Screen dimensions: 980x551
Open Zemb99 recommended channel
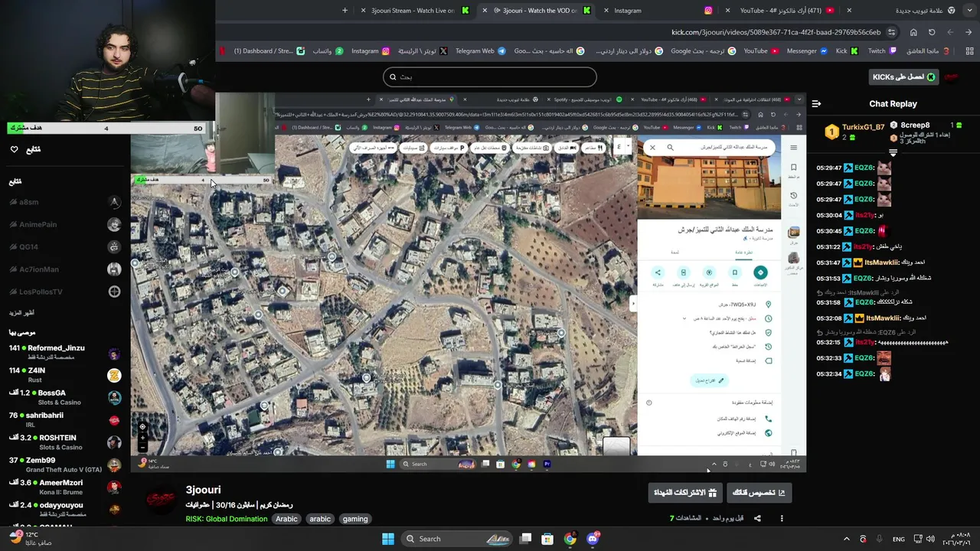point(65,465)
